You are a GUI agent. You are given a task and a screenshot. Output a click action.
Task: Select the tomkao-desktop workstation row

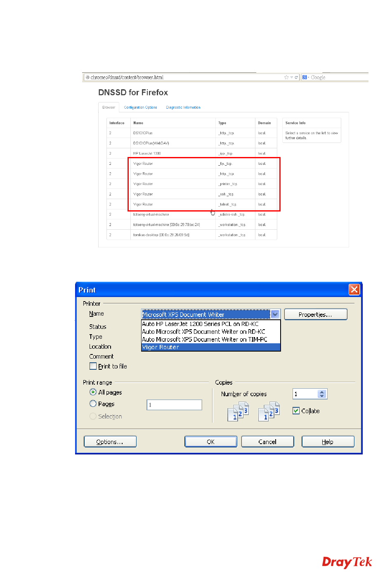192,235
